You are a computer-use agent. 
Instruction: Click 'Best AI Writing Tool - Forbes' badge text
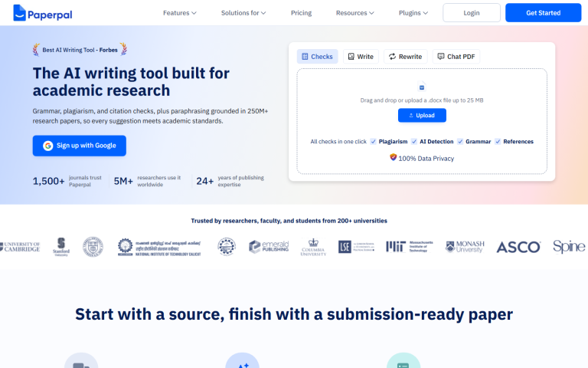[x=80, y=50]
